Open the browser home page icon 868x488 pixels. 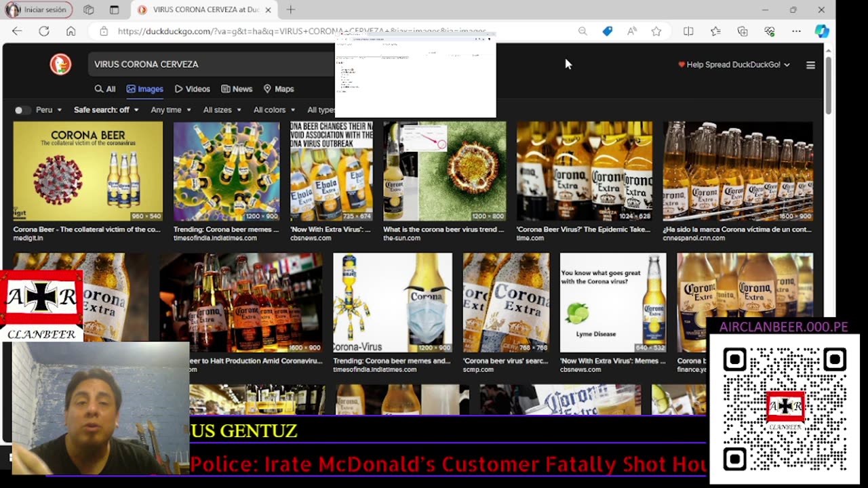coord(71,31)
